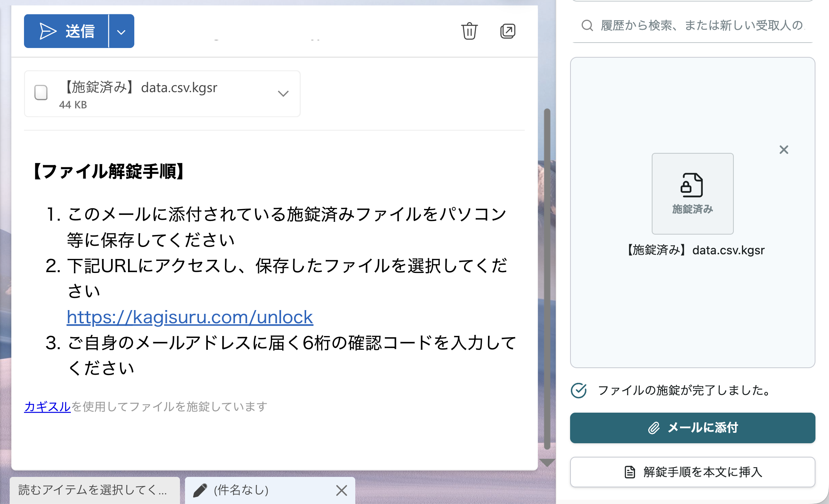Click the search magnifier icon
This screenshot has width=829, height=504.
587,26
